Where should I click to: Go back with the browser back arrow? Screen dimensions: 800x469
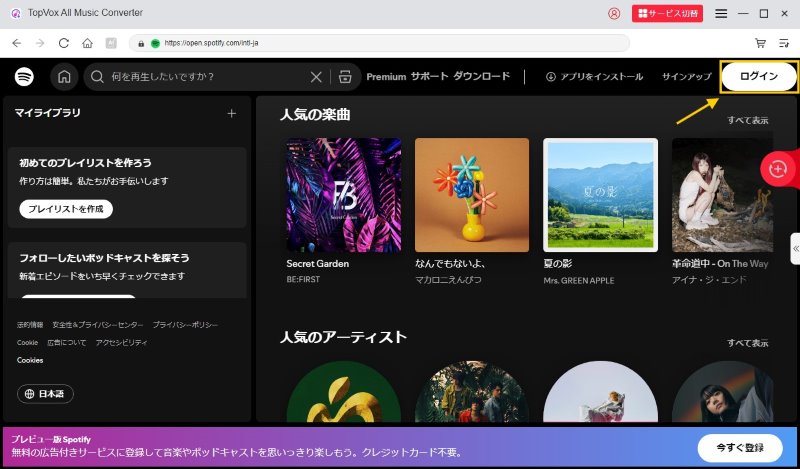tap(17, 43)
